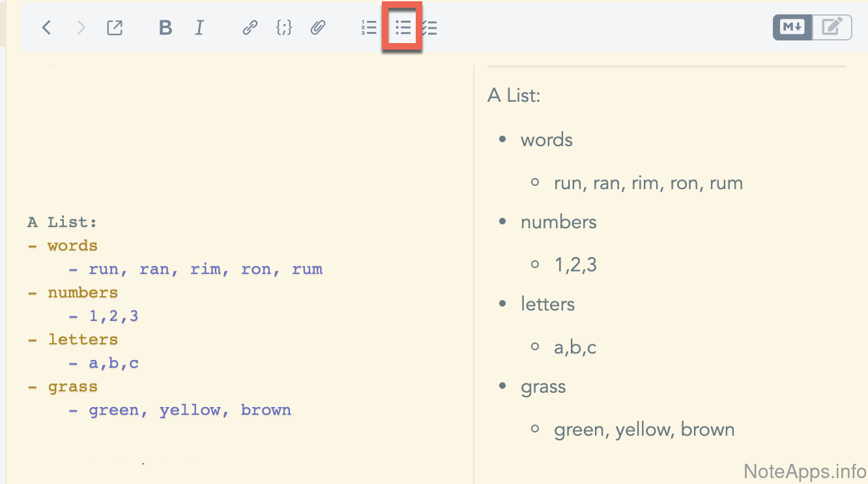Attach a file with the paperclip icon
Screen dimensions: 868x484
(318, 27)
